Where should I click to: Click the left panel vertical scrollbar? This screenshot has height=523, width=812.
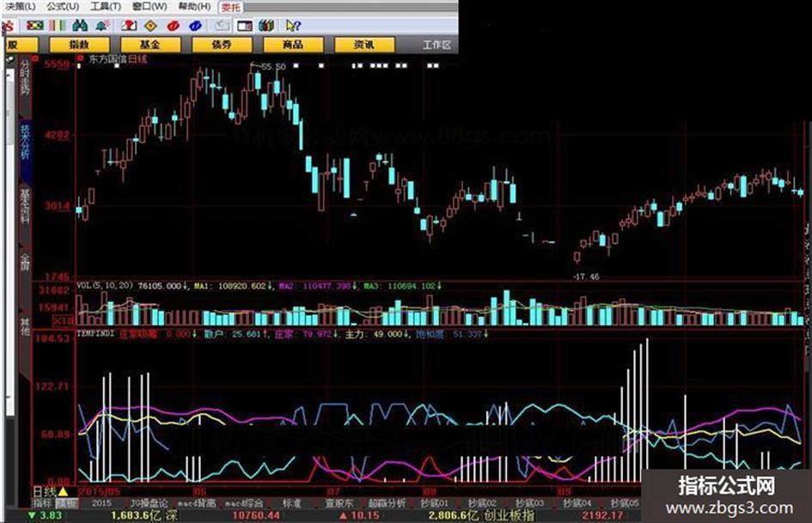(x=9, y=240)
